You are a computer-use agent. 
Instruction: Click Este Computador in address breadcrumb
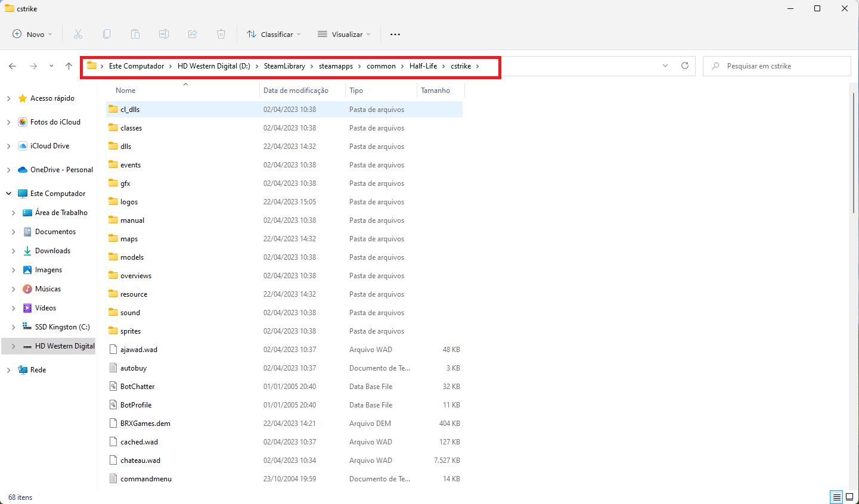pos(137,66)
